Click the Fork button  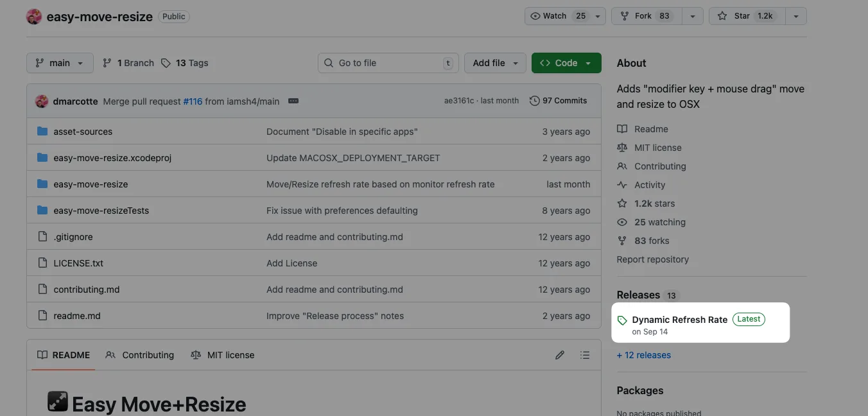coord(647,16)
